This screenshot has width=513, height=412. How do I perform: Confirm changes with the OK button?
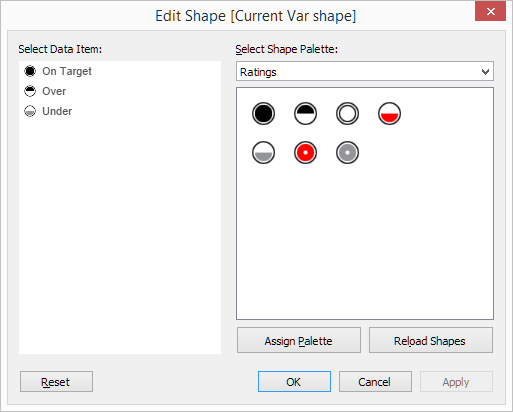coord(294,382)
